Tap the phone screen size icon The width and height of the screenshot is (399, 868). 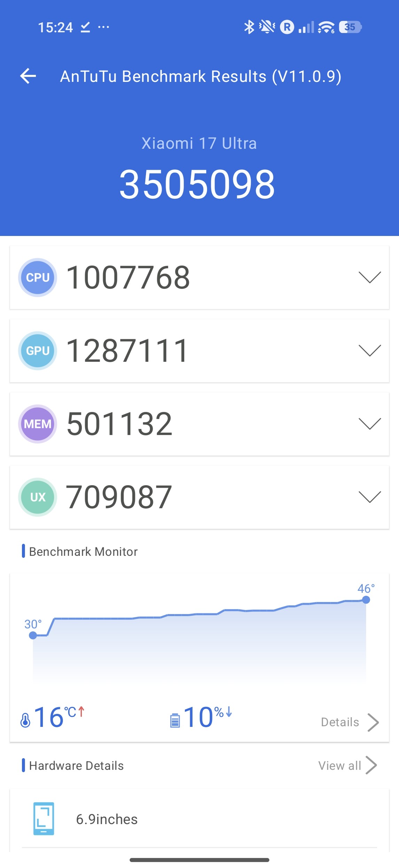pos(44,819)
